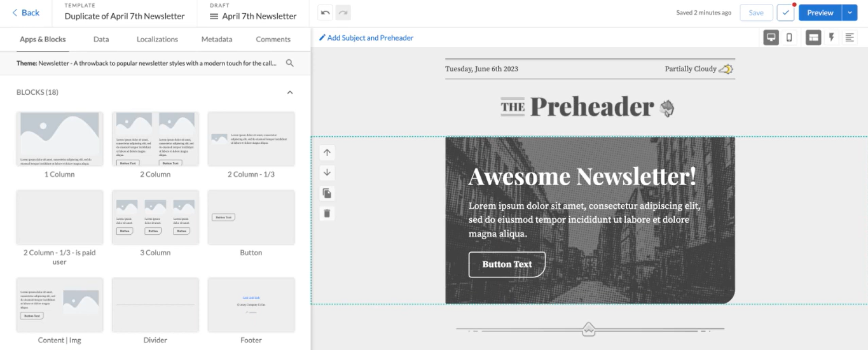This screenshot has height=350, width=868.
Task: Collapse the BLOCKS (18) section
Action: tap(290, 92)
